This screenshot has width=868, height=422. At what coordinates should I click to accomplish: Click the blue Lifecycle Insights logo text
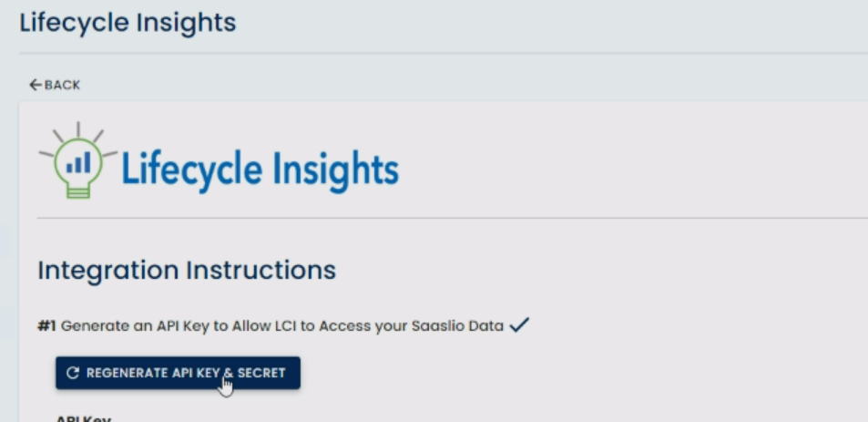260,168
